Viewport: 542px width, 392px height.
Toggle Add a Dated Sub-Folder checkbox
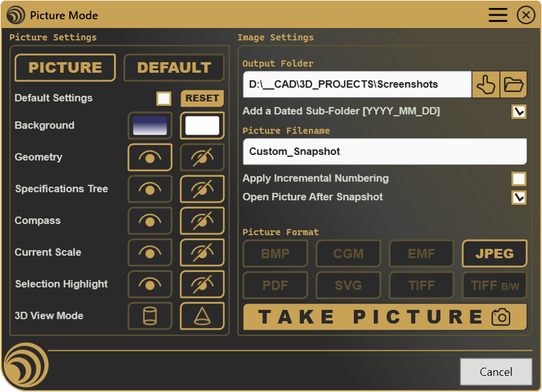tap(519, 111)
